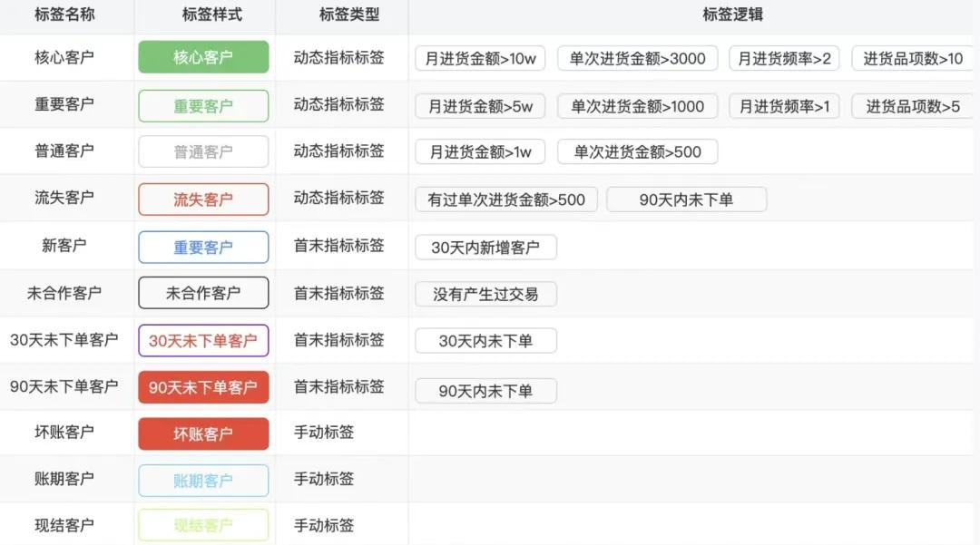Select the 单次进货金额>3000 condition chip

point(637,57)
